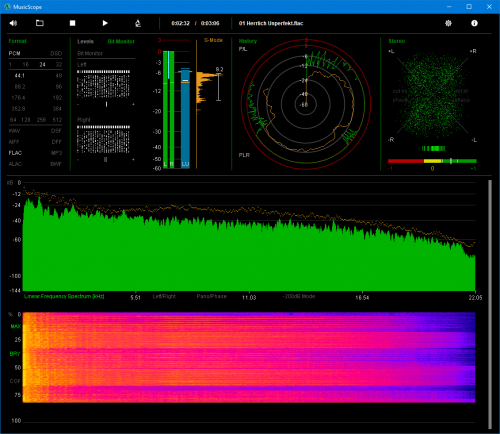Click the S-Mode label

pyautogui.click(x=213, y=40)
